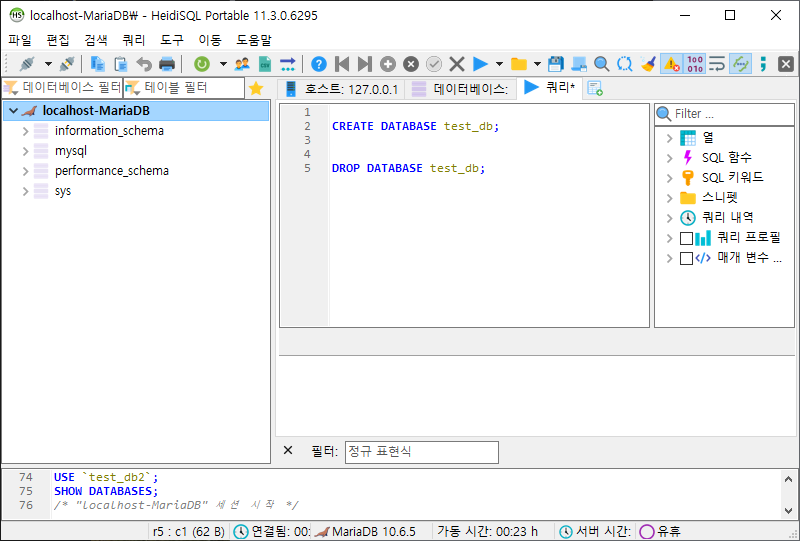Toggle stop on errors warning icon

tap(671, 64)
